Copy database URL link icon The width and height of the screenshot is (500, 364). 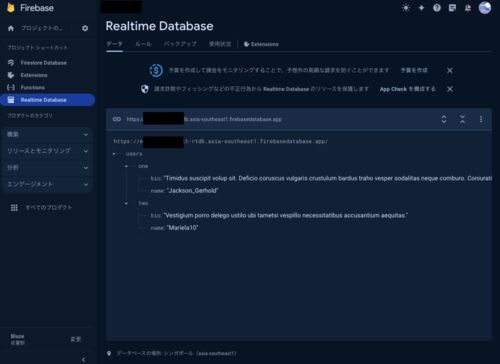pos(117,119)
